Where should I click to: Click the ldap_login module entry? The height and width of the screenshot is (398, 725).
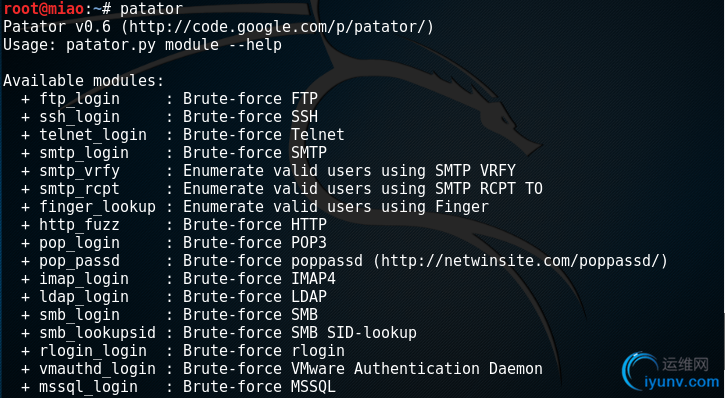click(84, 297)
